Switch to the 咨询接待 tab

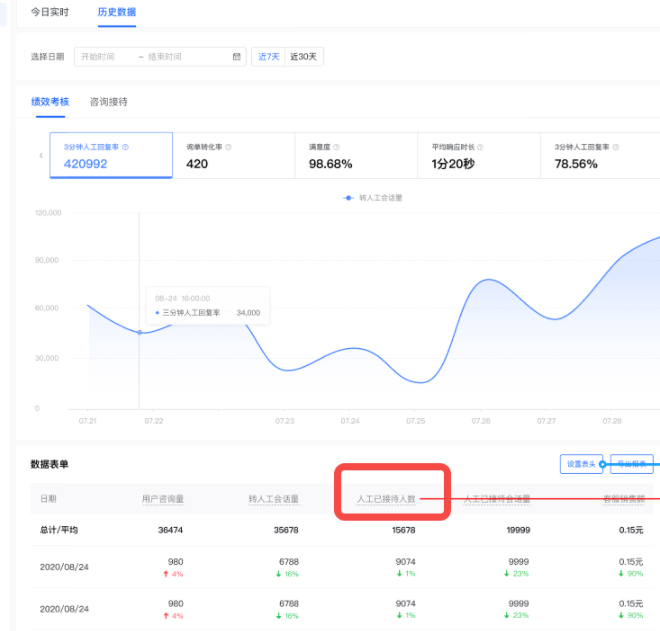109,102
